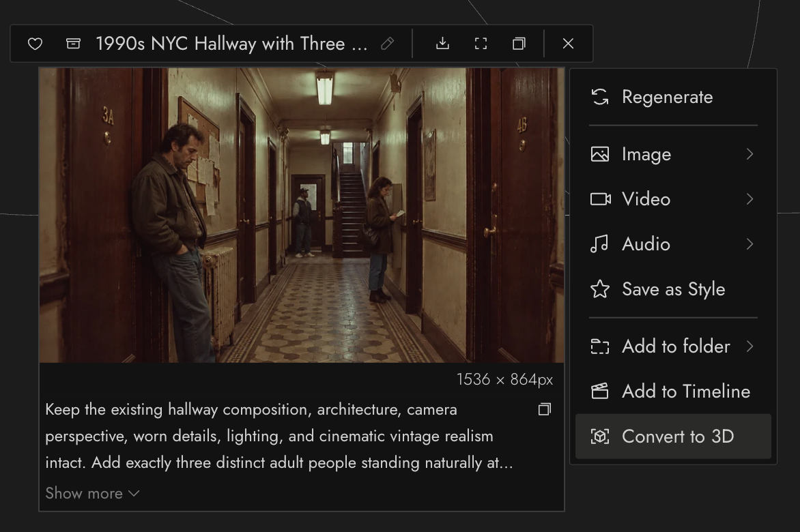Download the image
Screen dimensions: 800x532
(443, 44)
